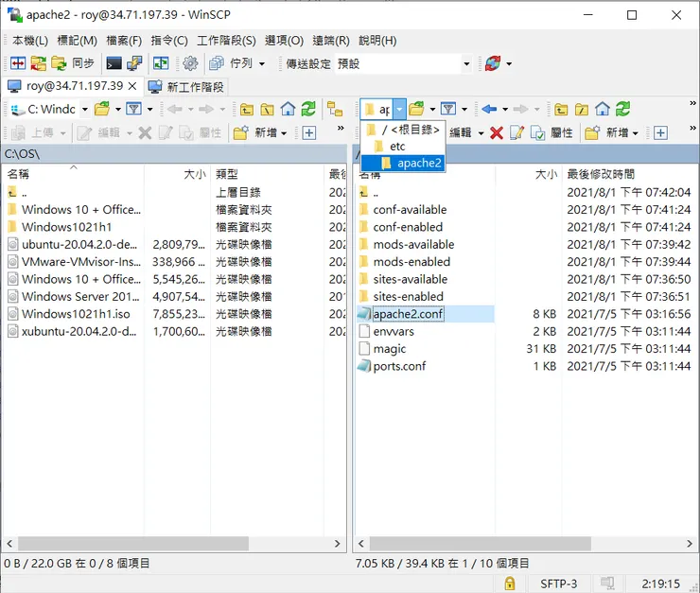700x593 pixels.
Task: Go to local root directory icon
Action: click(x=267, y=109)
